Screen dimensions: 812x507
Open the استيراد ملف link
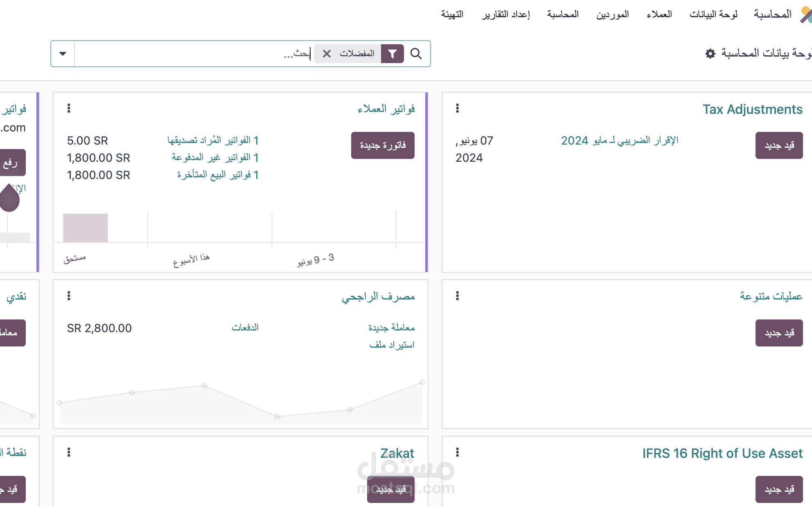(392, 345)
